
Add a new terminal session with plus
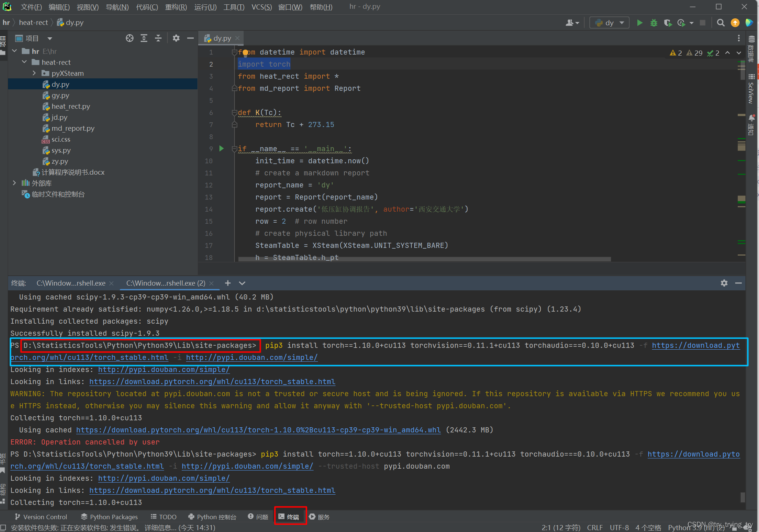[x=227, y=283]
